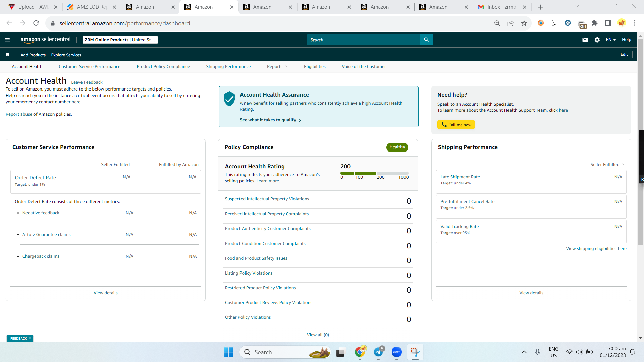Switch to AMZ EOD Report browser tab
Image resolution: width=644 pixels, height=362 pixels.
92,7
